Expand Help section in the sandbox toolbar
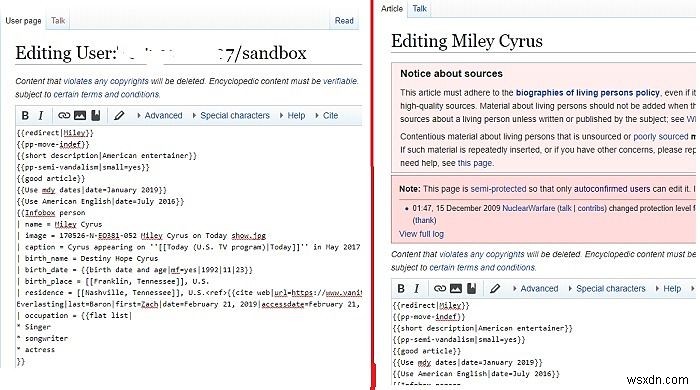Screen dimensions: 700x390 point(292,116)
